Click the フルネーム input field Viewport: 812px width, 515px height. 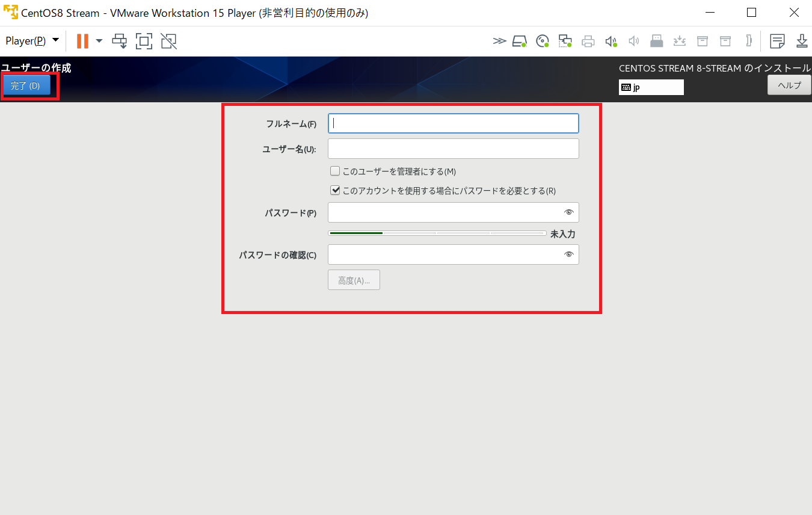click(454, 123)
